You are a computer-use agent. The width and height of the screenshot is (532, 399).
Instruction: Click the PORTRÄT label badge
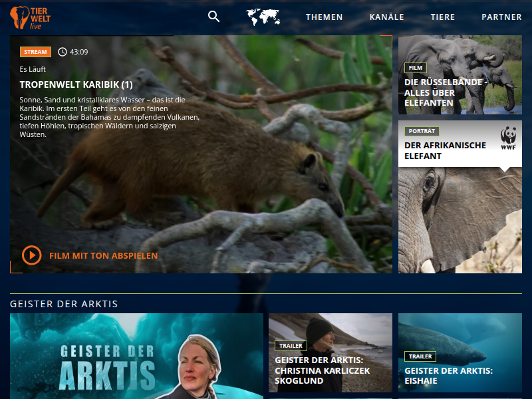(422, 132)
